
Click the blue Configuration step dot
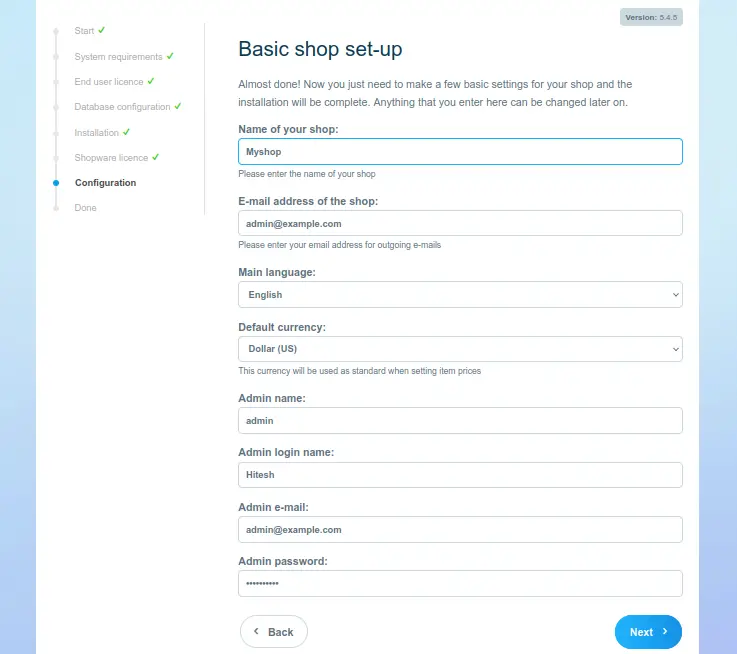(55, 183)
